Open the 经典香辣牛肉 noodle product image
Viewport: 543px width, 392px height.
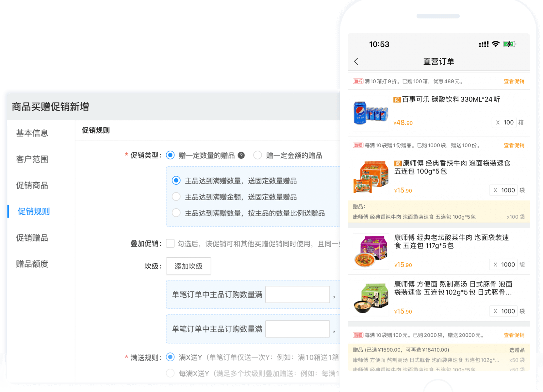coord(371,177)
